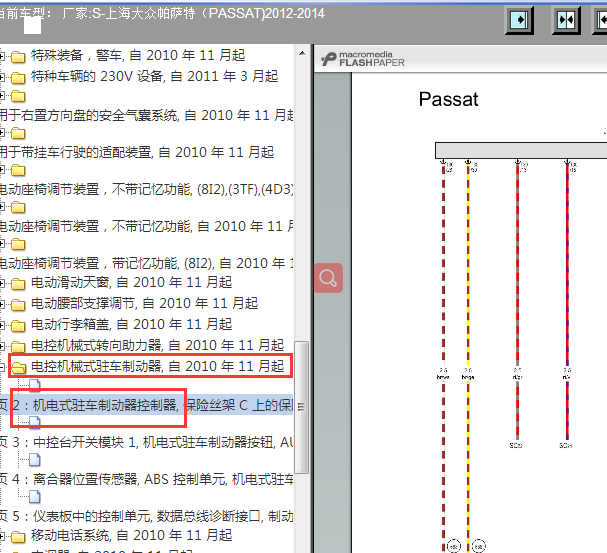The width and height of the screenshot is (607, 553).
Task: Click the inward-arrows split panel button
Action: click(x=566, y=19)
